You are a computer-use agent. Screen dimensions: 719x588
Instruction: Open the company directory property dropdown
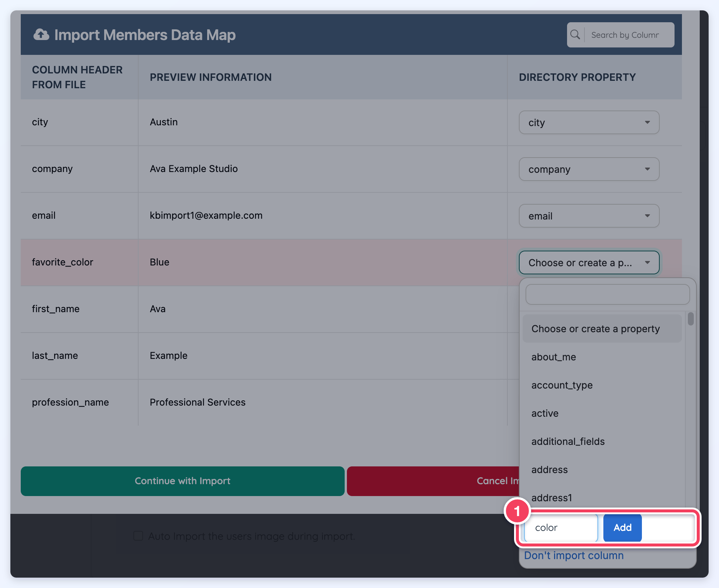[589, 169]
